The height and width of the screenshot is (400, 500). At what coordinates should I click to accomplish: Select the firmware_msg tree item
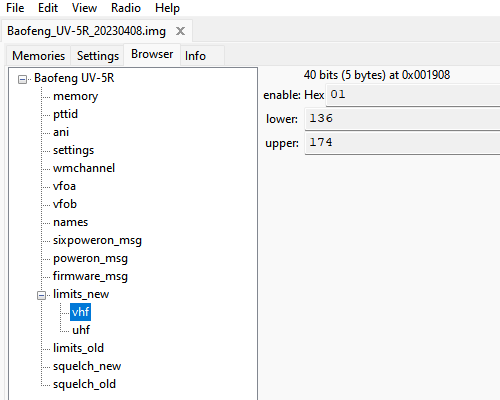click(x=90, y=276)
